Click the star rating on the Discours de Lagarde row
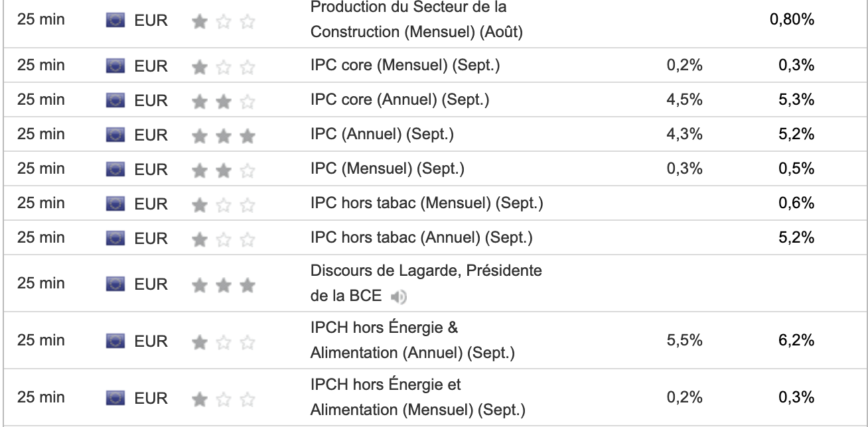868x427 pixels. pyautogui.click(x=223, y=284)
